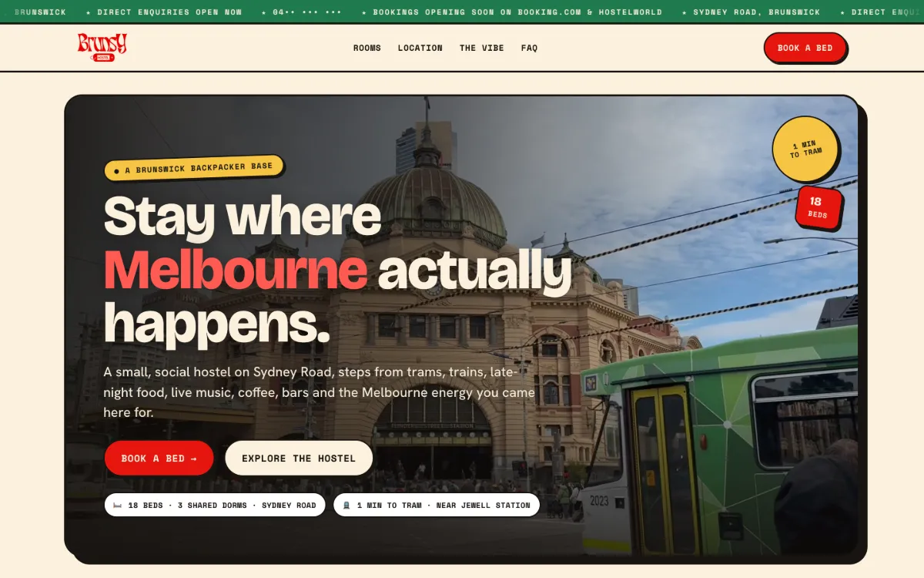Click the Melbourne word in the headline
Image resolution: width=924 pixels, height=578 pixels.
tap(236, 271)
